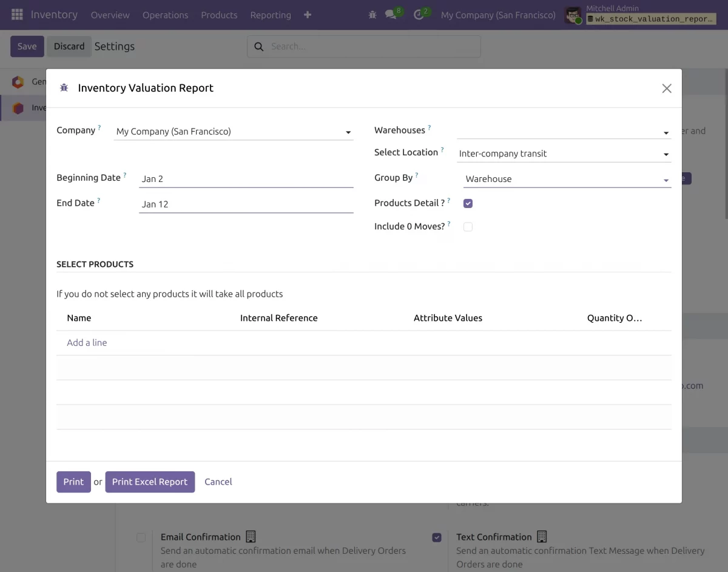The width and height of the screenshot is (728, 572).
Task: Open the activities clock icon
Action: click(x=419, y=15)
